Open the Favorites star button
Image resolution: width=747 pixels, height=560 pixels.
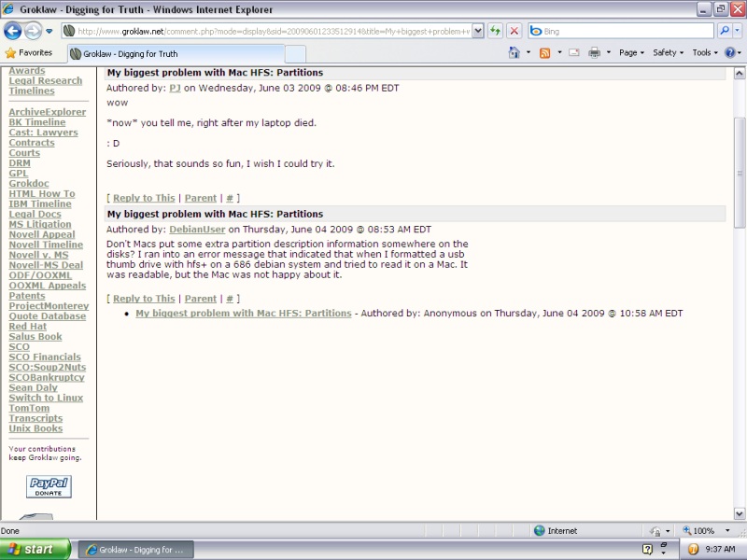pos(28,53)
